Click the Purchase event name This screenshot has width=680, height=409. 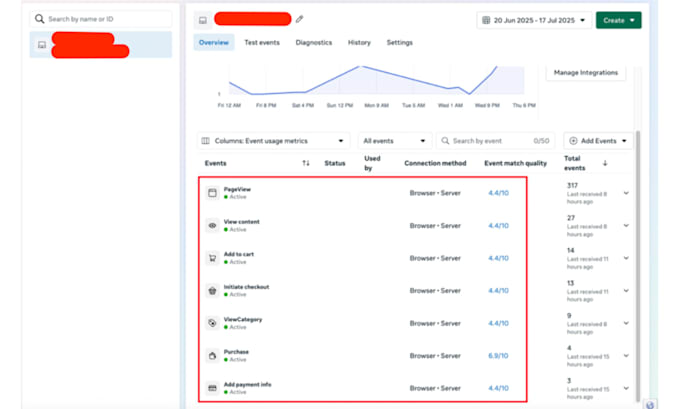click(236, 352)
